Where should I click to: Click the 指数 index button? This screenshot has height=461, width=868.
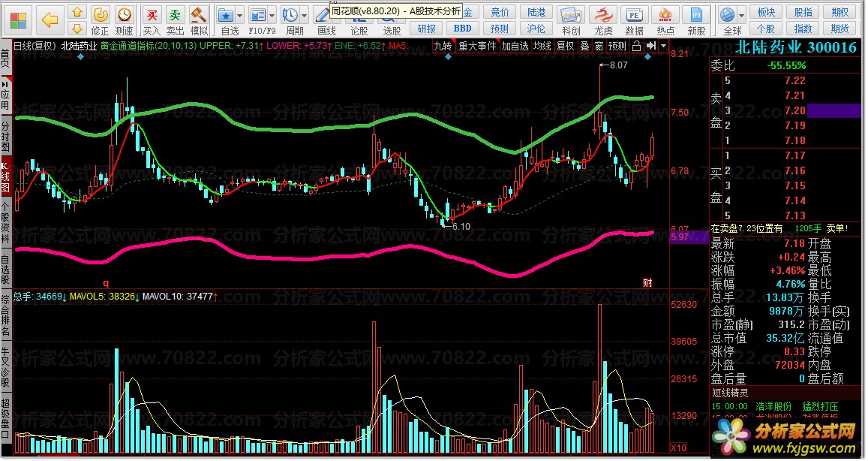803,29
